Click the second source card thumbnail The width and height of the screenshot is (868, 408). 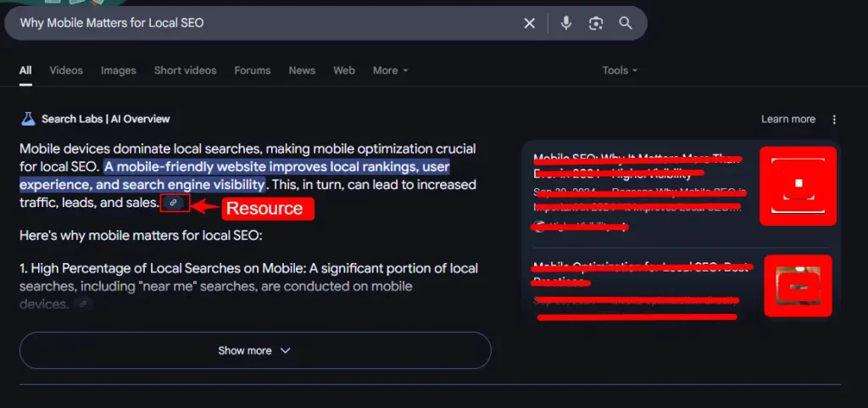(x=798, y=286)
